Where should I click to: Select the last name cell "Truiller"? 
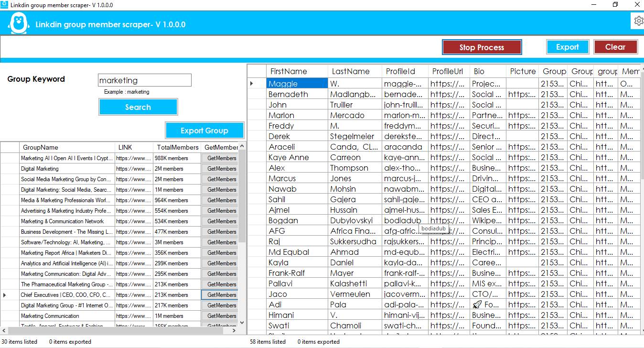point(355,105)
